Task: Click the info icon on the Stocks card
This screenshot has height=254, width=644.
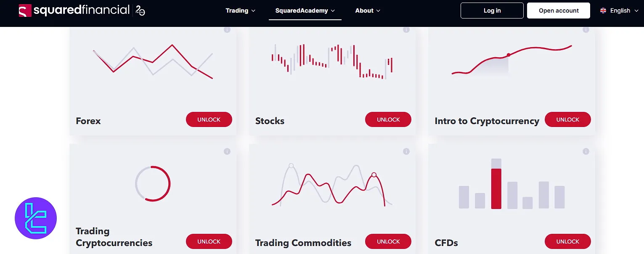Action: pyautogui.click(x=406, y=30)
